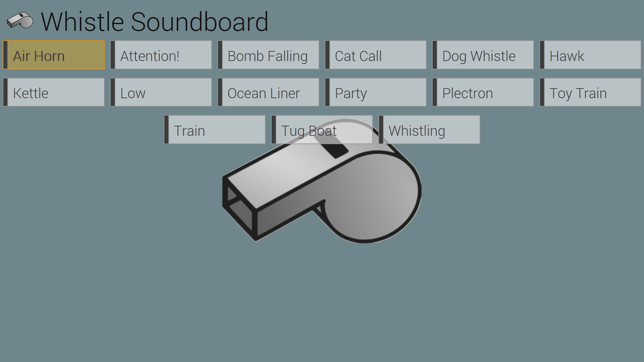Play the Ocean Liner horn

pyautogui.click(x=268, y=92)
